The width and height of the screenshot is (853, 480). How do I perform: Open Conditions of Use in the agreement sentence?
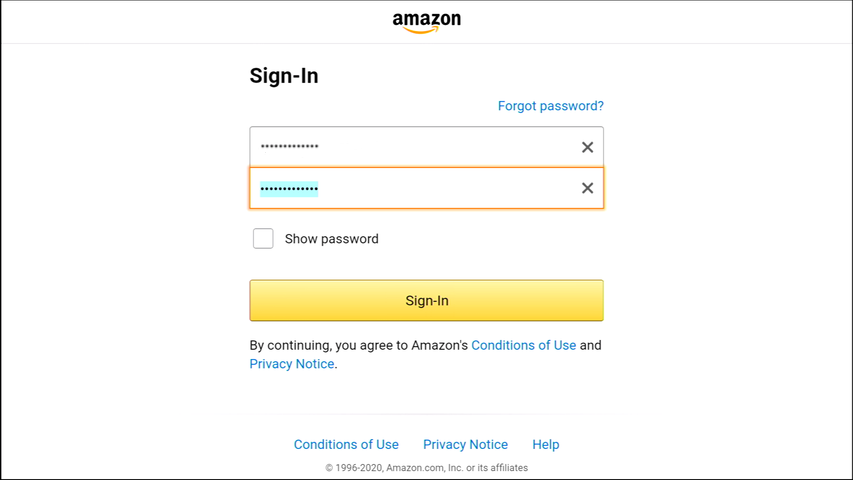[x=523, y=345]
